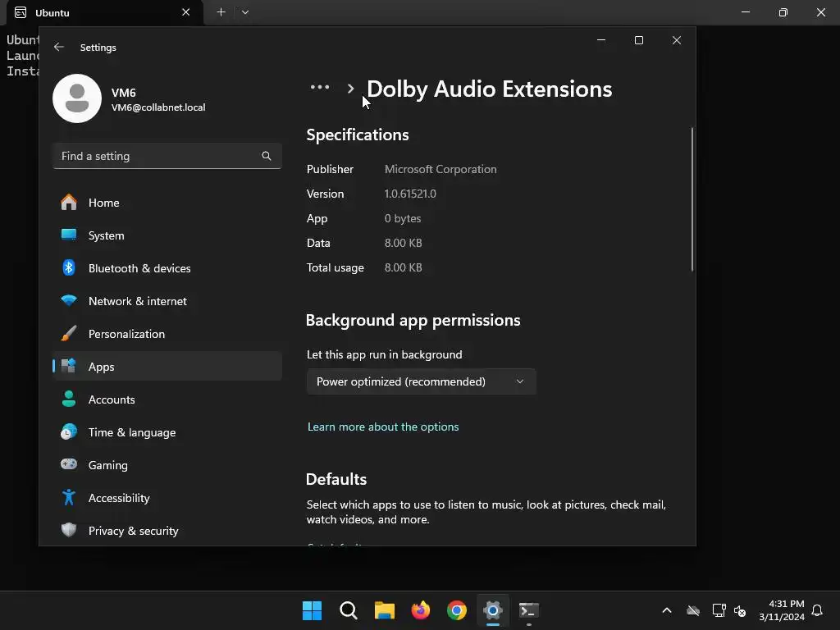Maximize the Settings window
The height and width of the screenshot is (630, 840).
click(638, 40)
